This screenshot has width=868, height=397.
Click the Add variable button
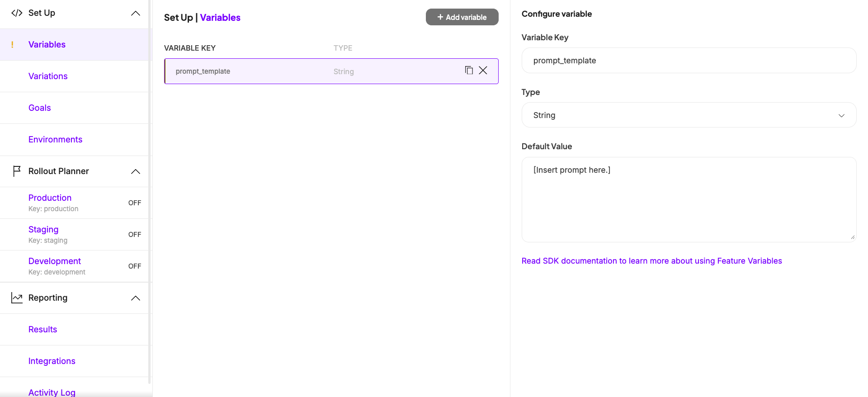(x=462, y=17)
